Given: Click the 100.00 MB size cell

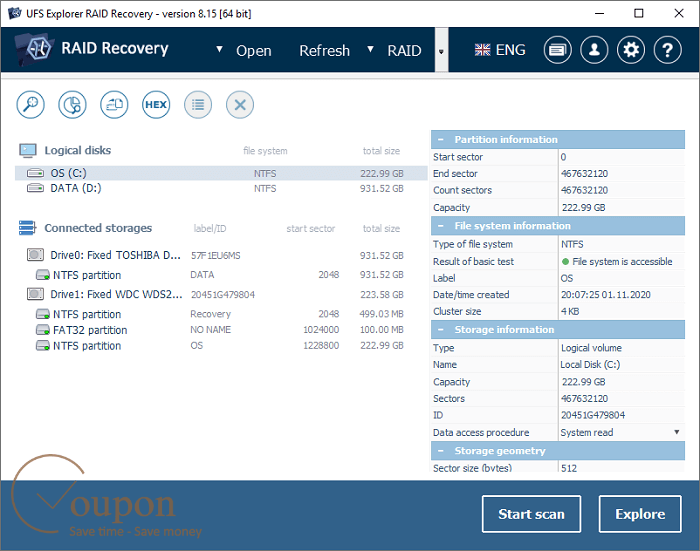Looking at the screenshot, I should tap(382, 330).
